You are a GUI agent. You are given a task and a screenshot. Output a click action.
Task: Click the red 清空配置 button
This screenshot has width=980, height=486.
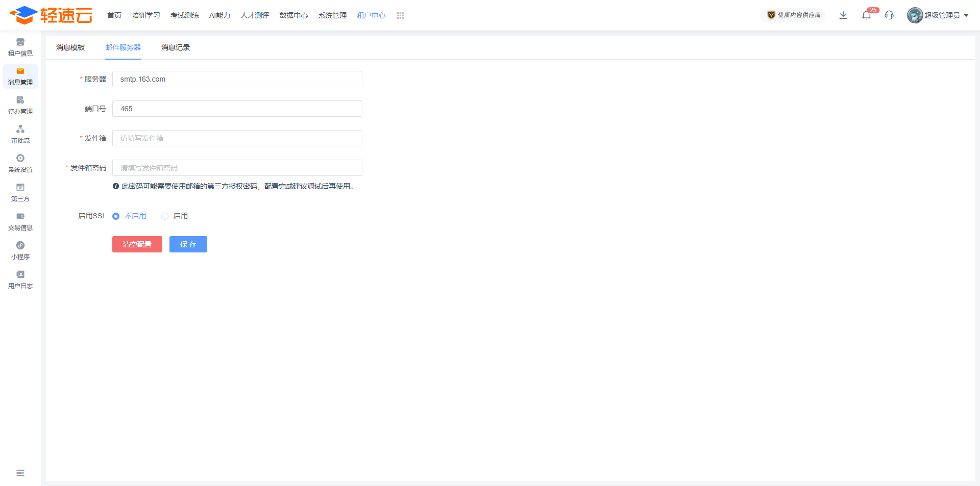[x=137, y=244]
